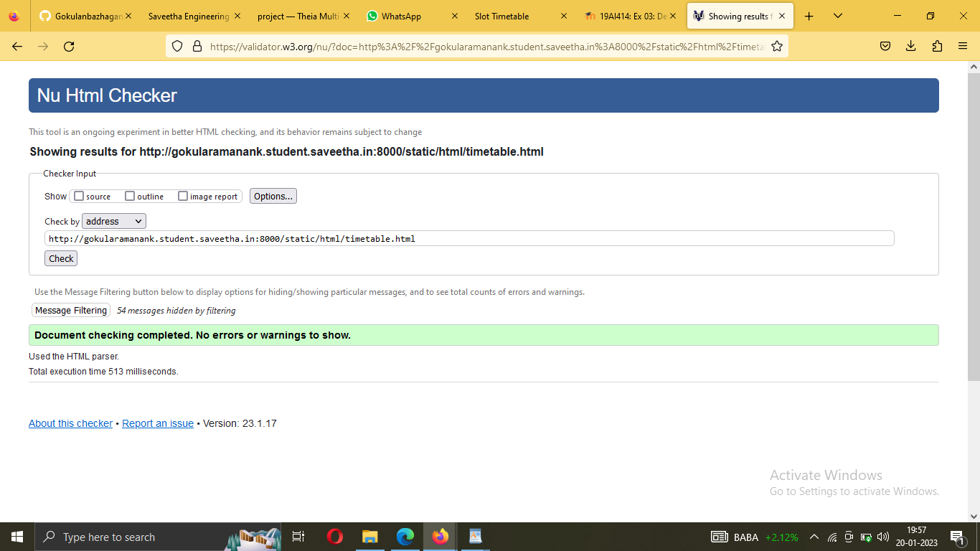The image size is (980, 551).
Task: Enable the image report checkbox
Action: tap(183, 195)
